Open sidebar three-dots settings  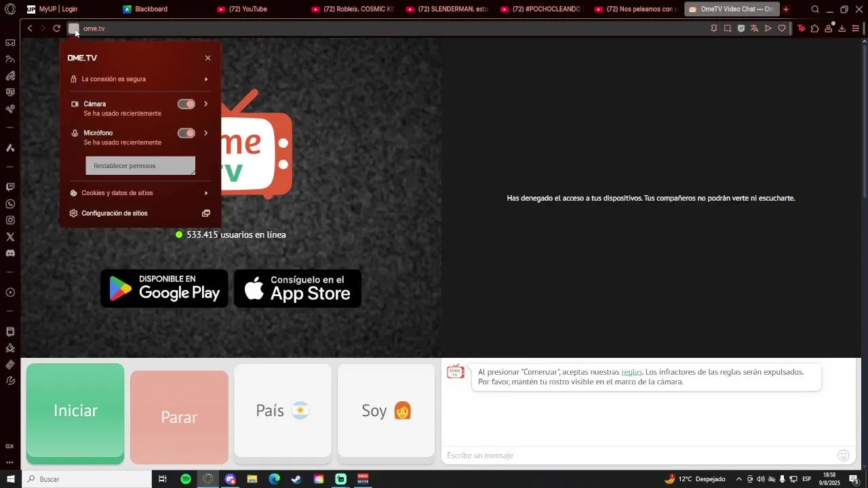tap(9, 462)
